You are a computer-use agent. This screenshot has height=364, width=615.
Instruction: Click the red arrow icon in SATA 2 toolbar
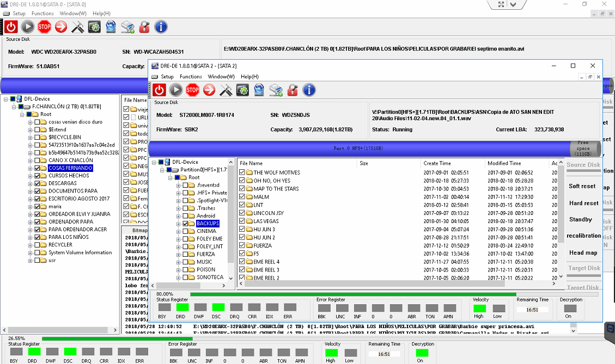pos(209,90)
